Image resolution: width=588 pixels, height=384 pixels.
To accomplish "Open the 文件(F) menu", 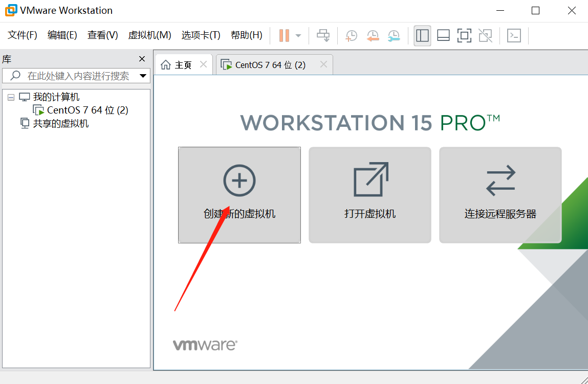I will click(22, 35).
